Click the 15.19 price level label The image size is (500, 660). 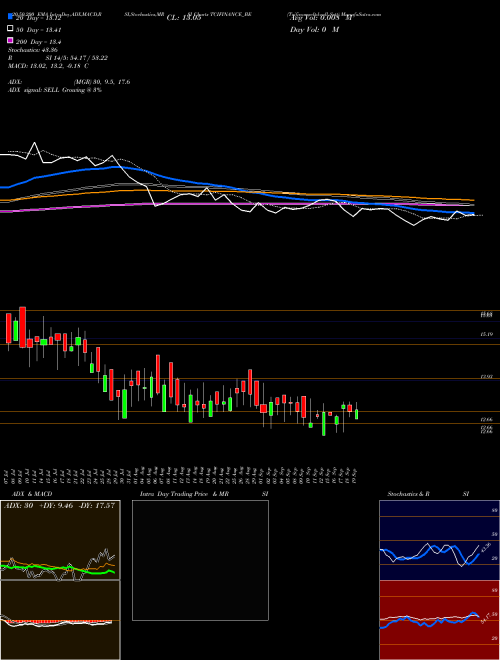pos(486,334)
